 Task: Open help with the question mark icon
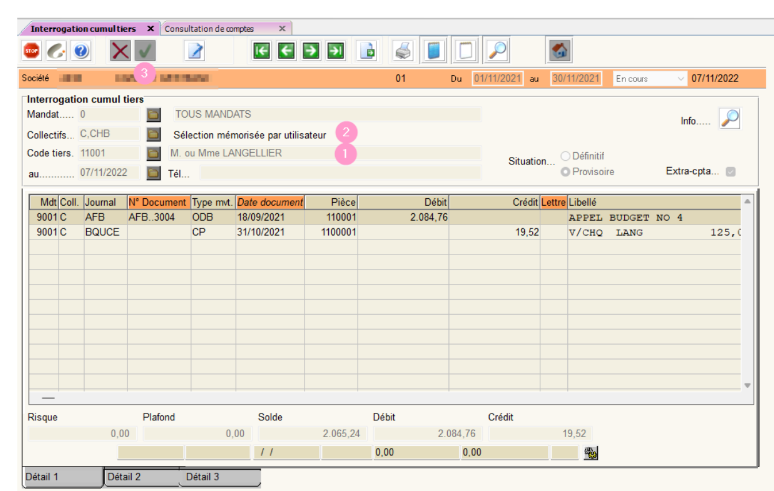[81, 50]
